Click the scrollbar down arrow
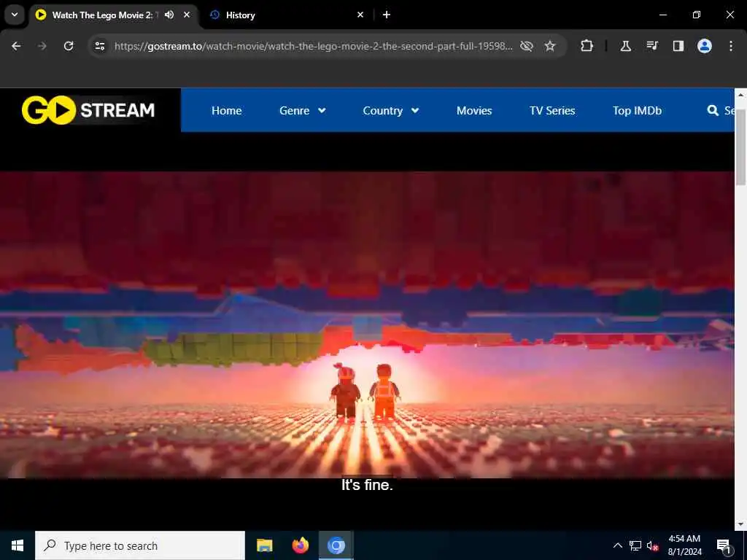Image resolution: width=747 pixels, height=560 pixels. tap(740, 524)
